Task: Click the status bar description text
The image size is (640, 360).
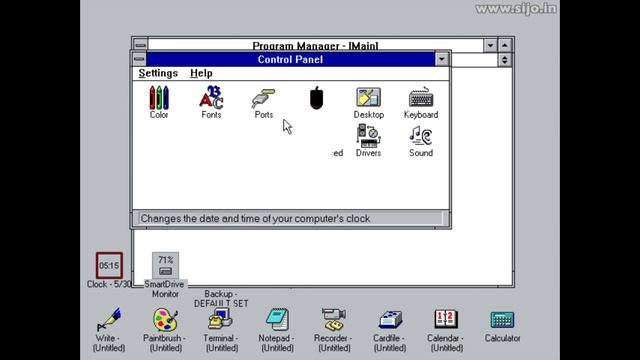Action: tap(256, 219)
